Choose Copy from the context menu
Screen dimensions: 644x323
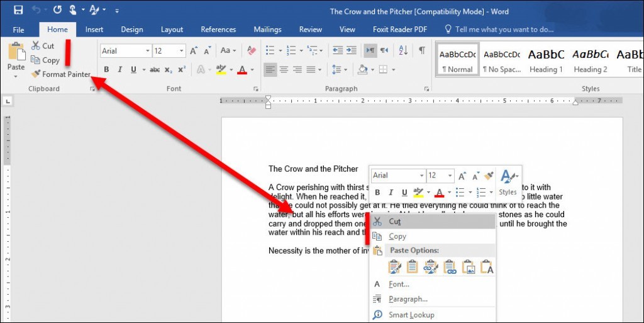(433, 236)
